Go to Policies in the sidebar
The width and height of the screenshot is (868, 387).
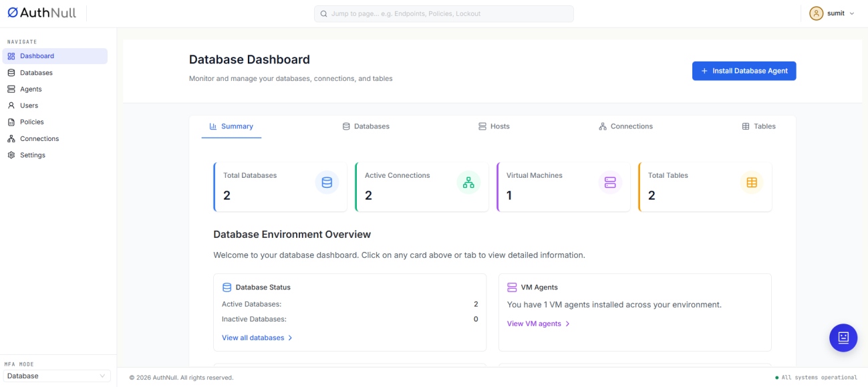click(55, 122)
